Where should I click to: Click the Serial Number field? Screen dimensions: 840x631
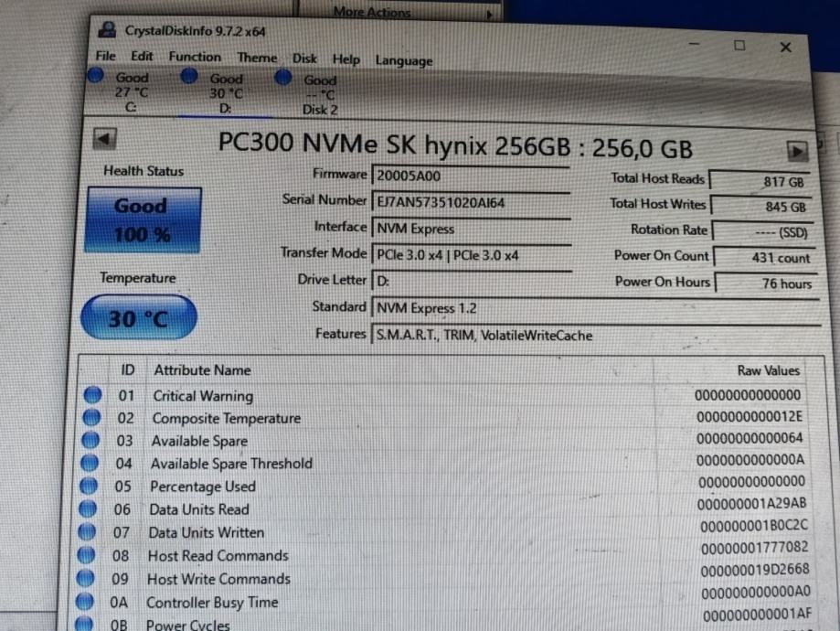click(471, 203)
